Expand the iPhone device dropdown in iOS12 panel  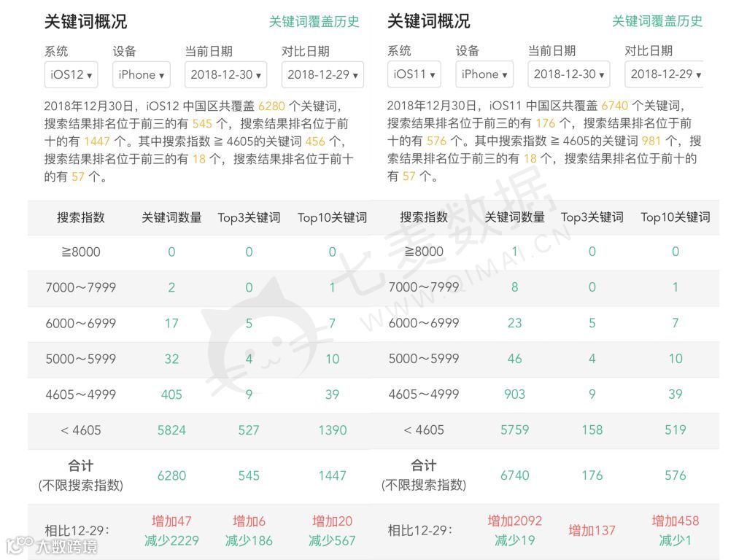142,75
